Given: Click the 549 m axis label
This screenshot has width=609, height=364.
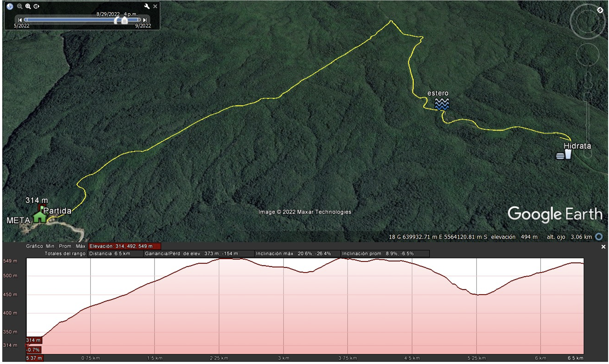Looking at the screenshot, I should 10,261.
